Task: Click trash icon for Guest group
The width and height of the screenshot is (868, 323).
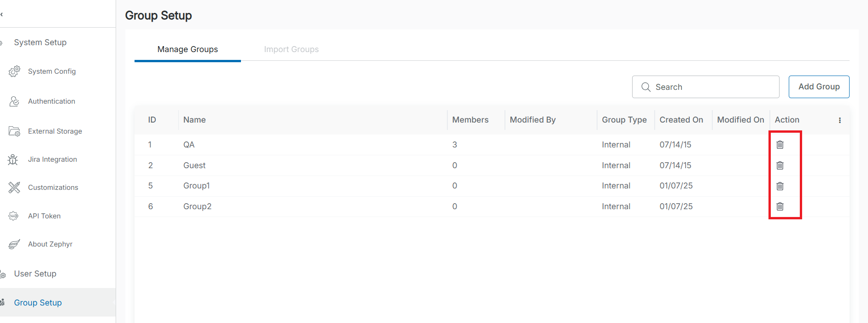Action: tap(780, 165)
